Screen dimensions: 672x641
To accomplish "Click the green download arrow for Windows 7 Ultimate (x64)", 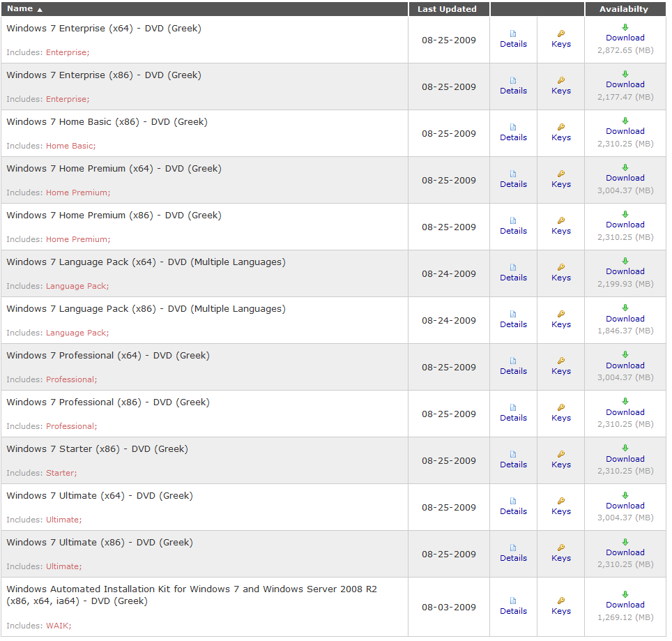I will (625, 495).
